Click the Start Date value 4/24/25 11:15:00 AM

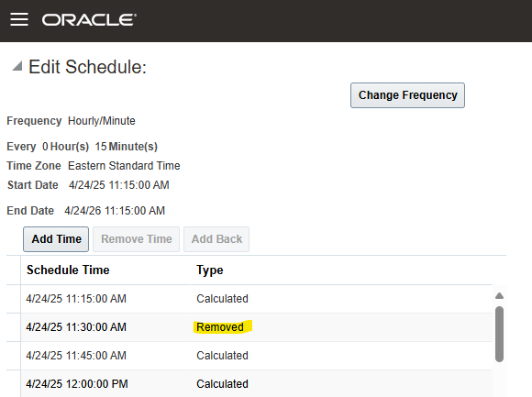point(118,185)
